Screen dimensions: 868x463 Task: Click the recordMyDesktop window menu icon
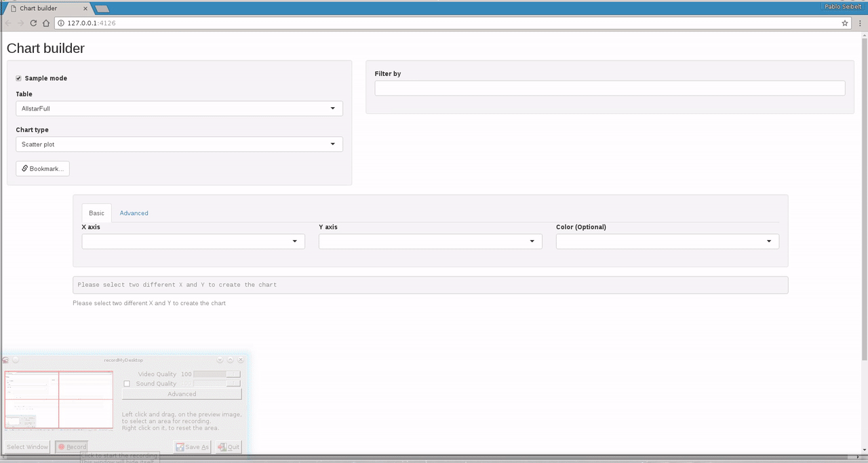5,360
